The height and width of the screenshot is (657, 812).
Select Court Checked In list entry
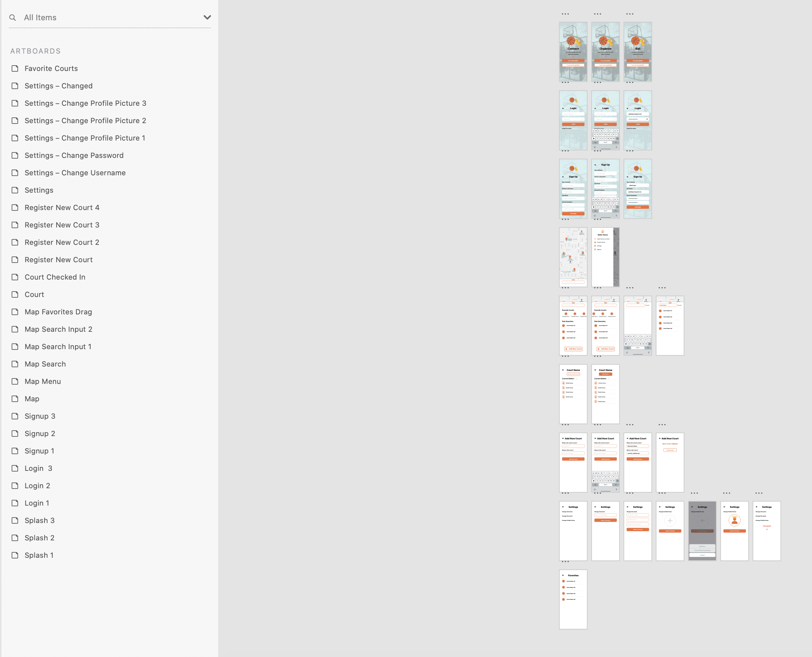tap(55, 277)
